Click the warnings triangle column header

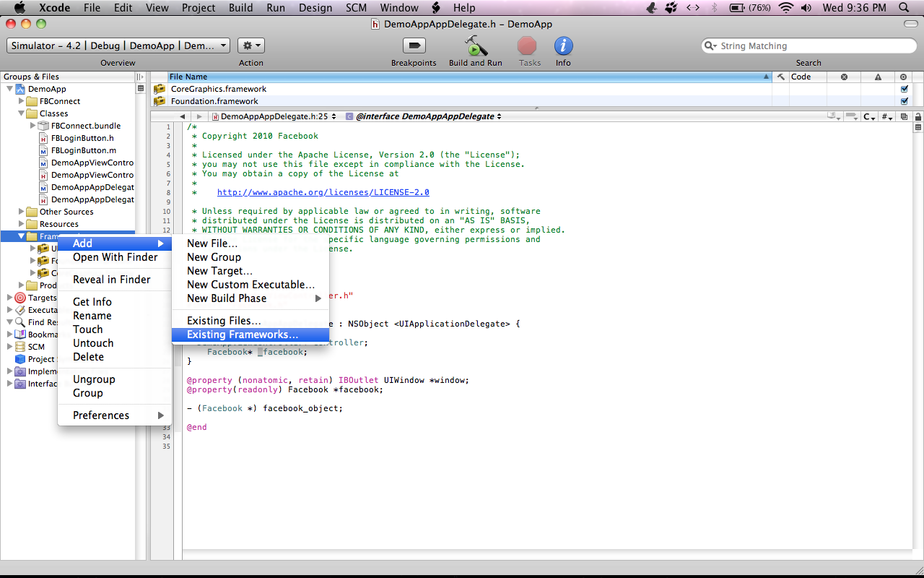pos(878,77)
